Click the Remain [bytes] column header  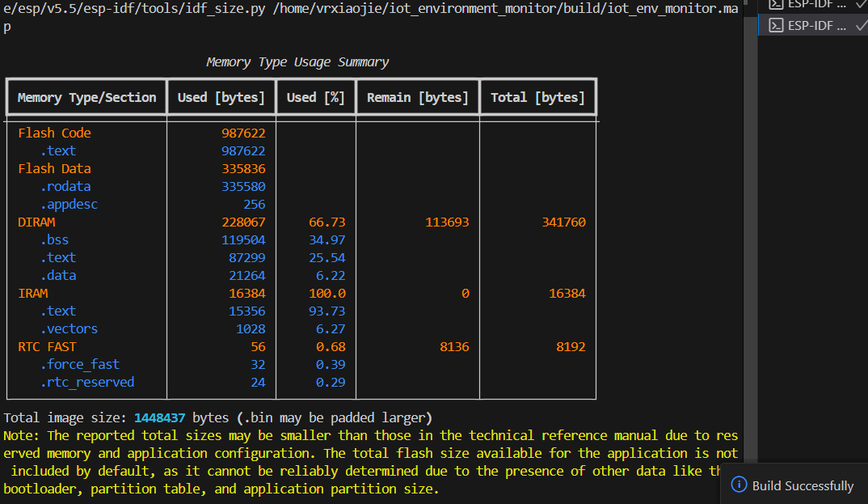pyautogui.click(x=417, y=97)
